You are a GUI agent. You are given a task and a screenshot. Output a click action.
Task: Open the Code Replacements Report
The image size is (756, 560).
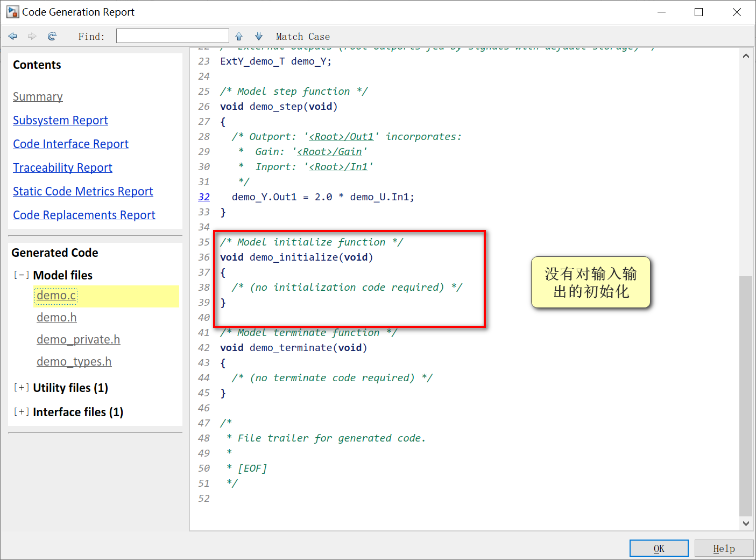click(84, 215)
